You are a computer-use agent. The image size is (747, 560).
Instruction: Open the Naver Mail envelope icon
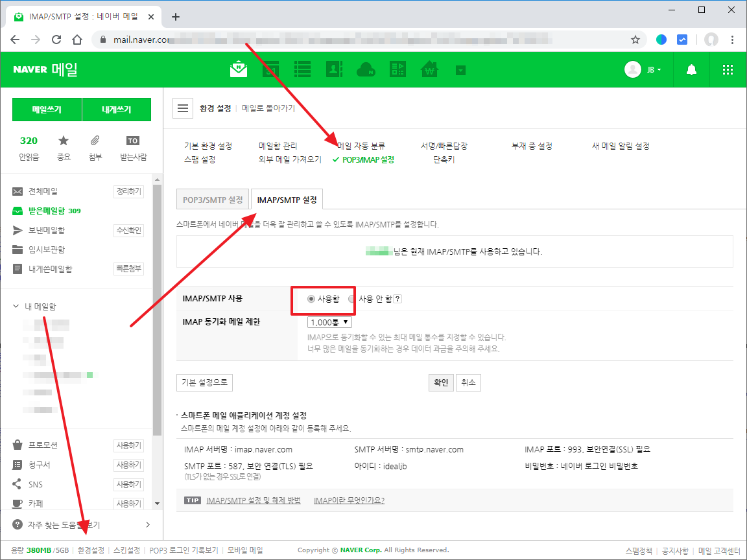click(x=239, y=69)
